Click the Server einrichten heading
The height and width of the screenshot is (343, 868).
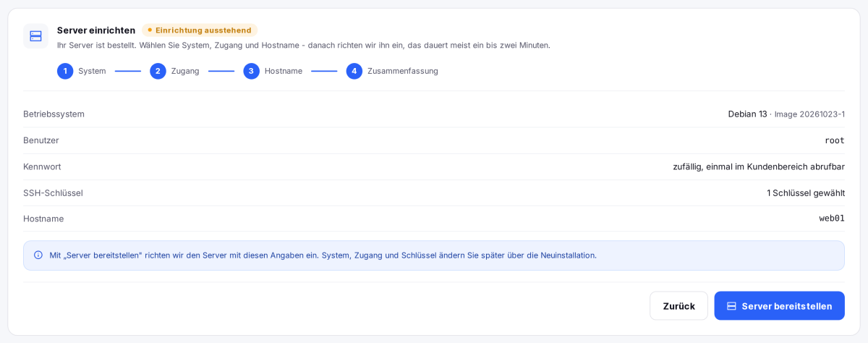click(x=96, y=30)
